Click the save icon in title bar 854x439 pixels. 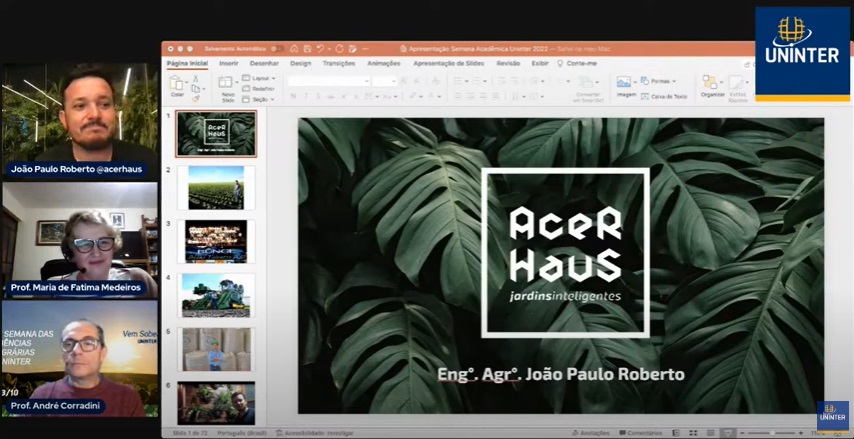point(306,48)
